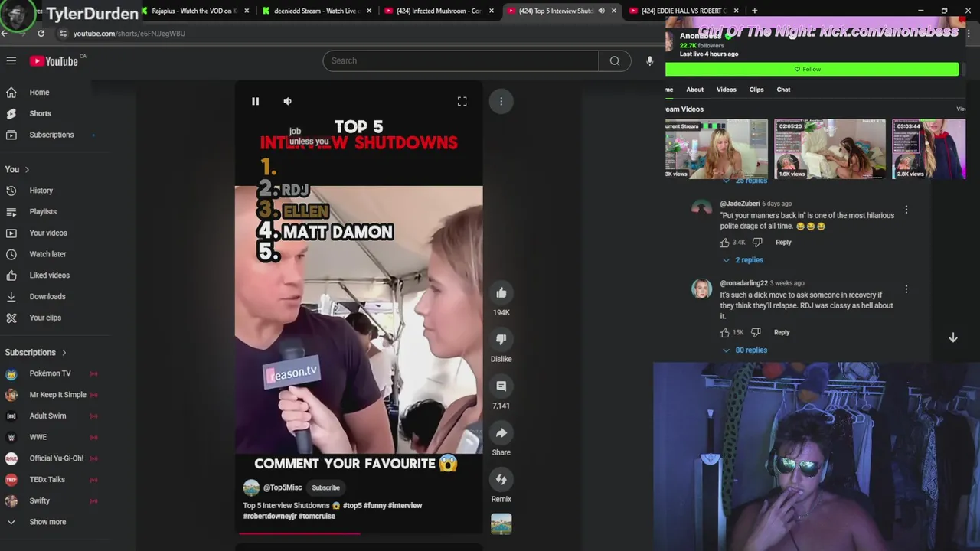The width and height of the screenshot is (980, 551).
Task: Open the Short's 7,141 comments
Action: tap(501, 386)
